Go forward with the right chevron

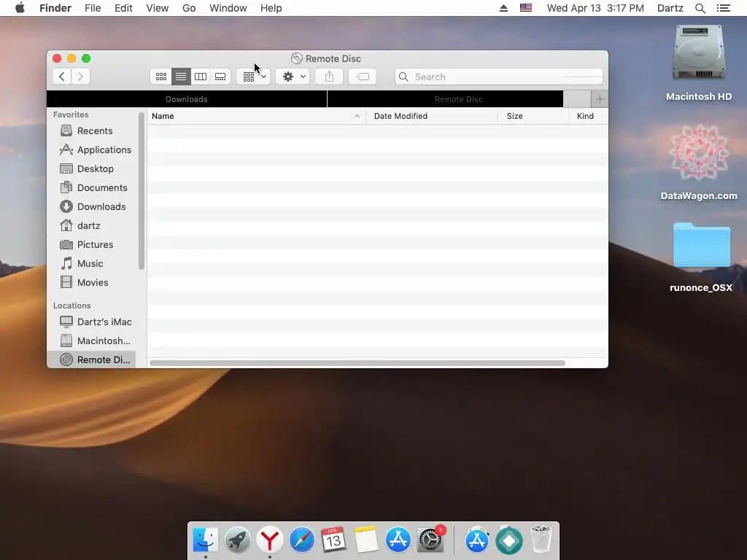(80, 77)
